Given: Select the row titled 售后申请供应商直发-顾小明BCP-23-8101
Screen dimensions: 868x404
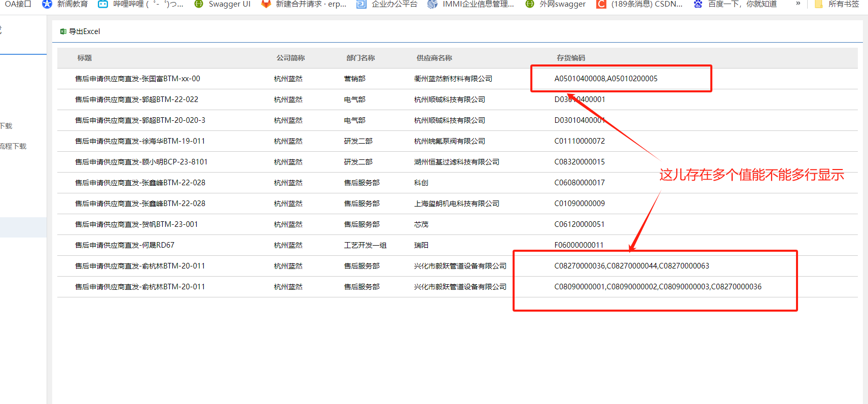Looking at the screenshot, I should 457,162.
